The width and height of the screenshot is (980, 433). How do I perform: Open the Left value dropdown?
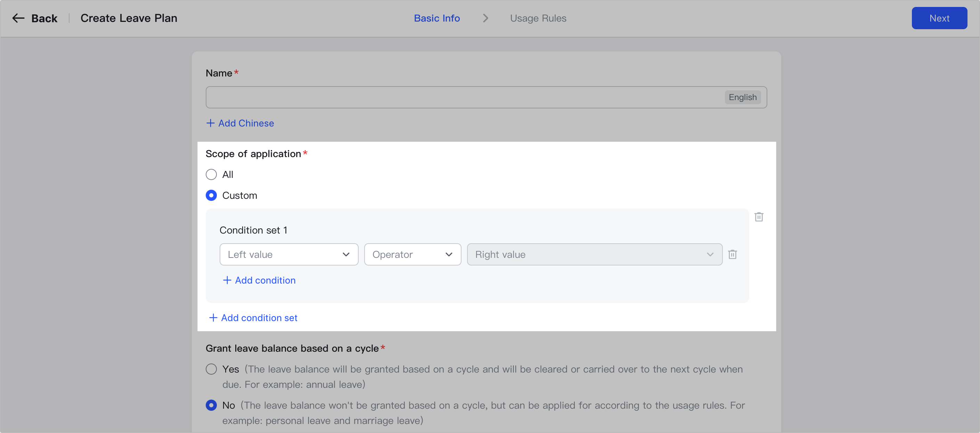click(289, 254)
